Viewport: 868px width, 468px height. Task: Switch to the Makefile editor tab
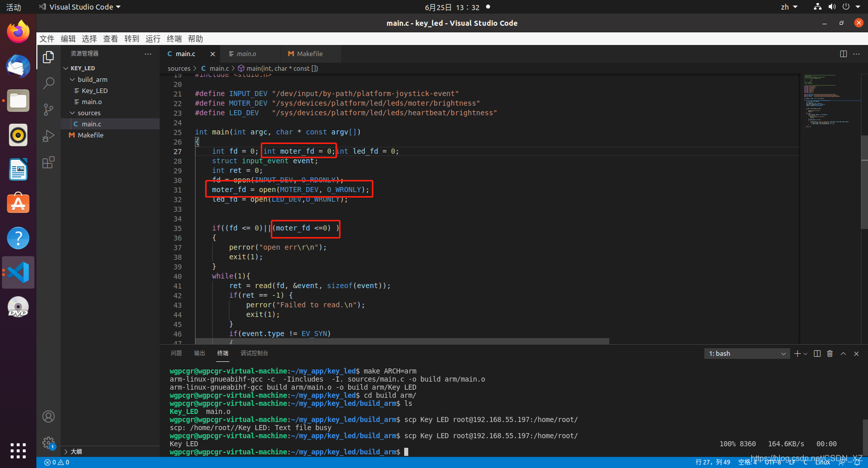click(x=310, y=54)
